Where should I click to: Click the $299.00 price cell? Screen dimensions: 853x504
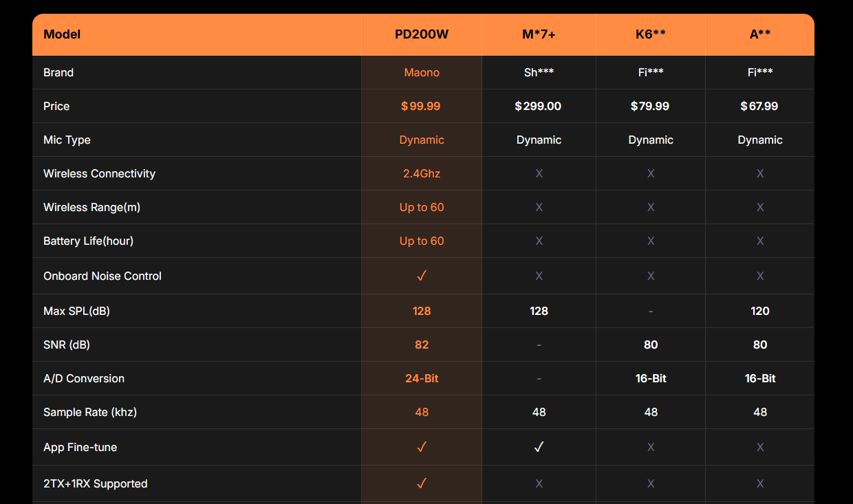point(538,106)
